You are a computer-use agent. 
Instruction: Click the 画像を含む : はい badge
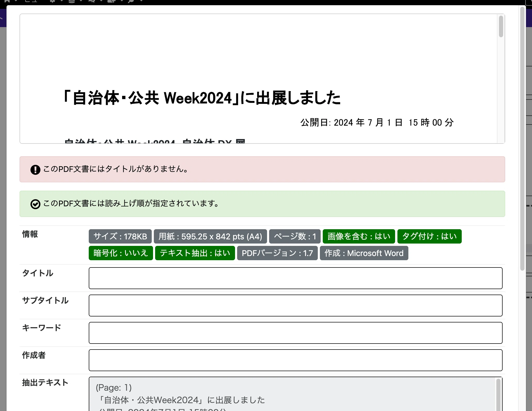[x=359, y=236]
